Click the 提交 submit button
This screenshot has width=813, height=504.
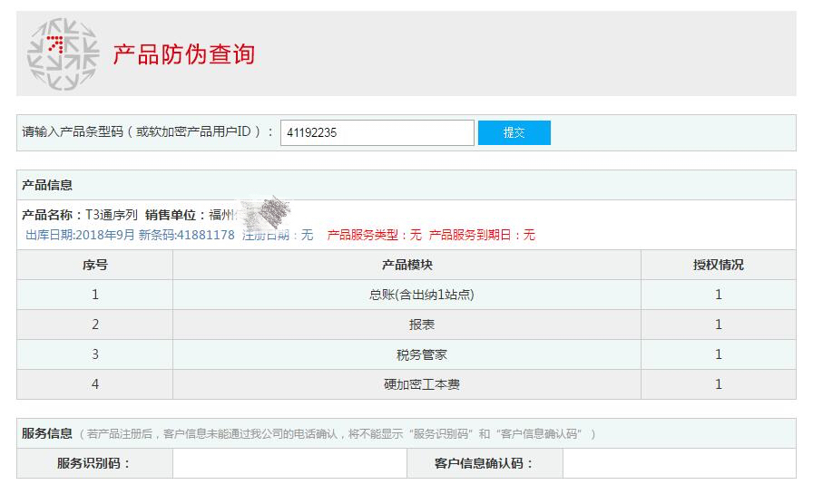tap(514, 132)
